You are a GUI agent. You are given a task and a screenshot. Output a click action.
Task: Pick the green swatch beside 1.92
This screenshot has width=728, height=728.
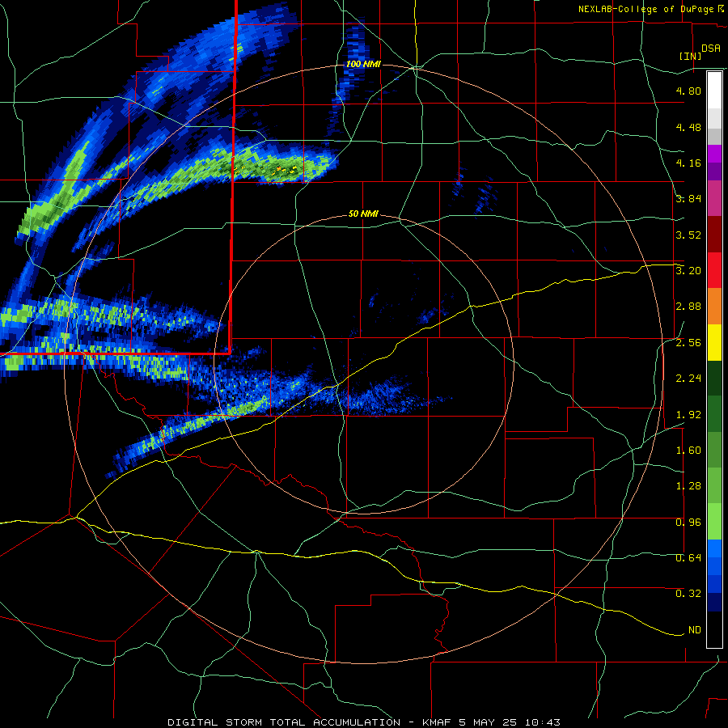coord(714,414)
